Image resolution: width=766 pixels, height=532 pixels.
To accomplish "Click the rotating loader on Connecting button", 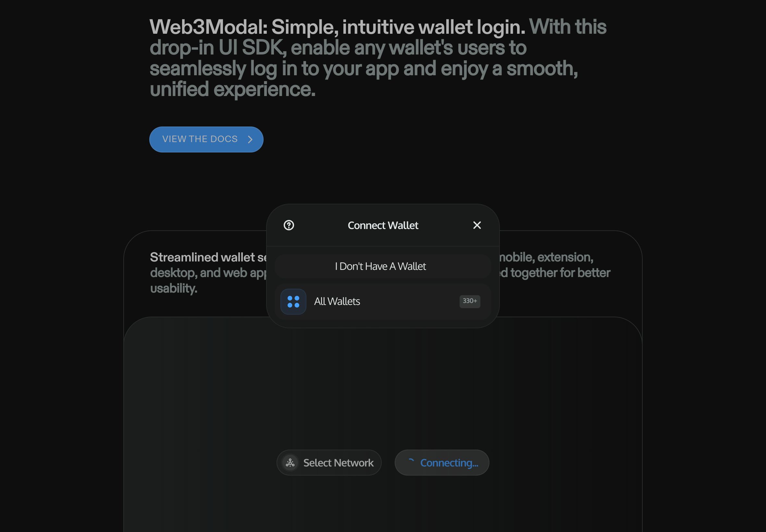I will click(411, 462).
